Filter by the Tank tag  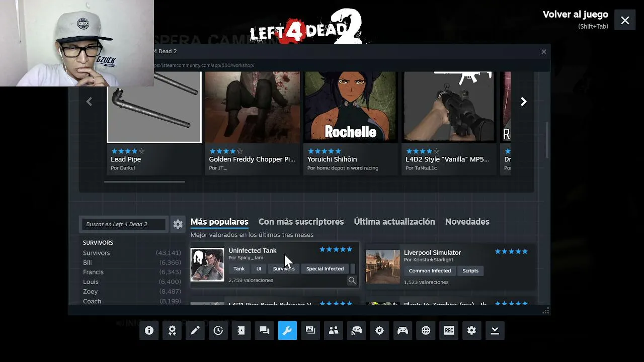[239, 268]
